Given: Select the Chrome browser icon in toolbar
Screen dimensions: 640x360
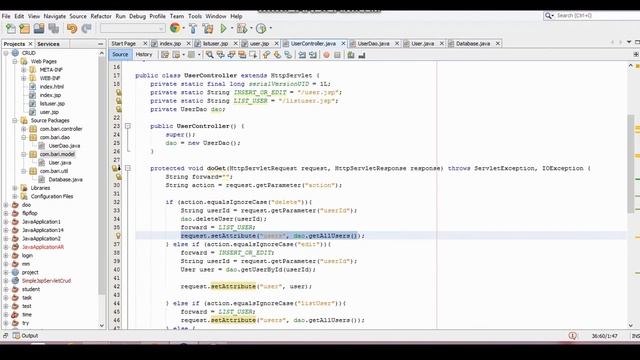Looking at the screenshot, I should pos(175,28).
